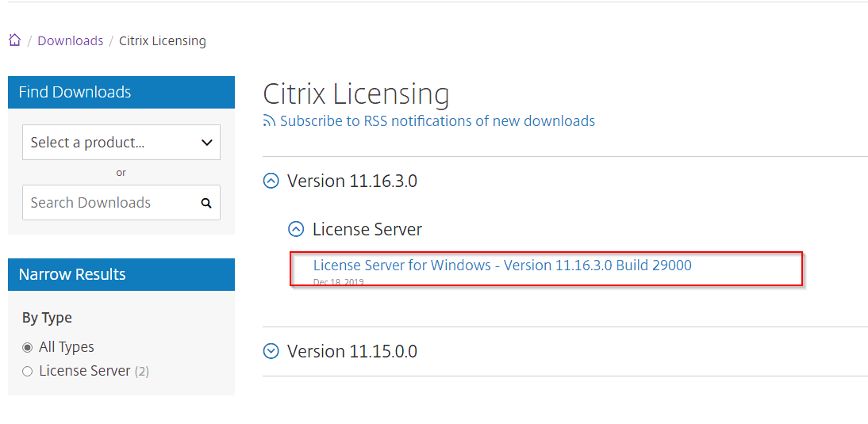868x424 pixels.
Task: Click the Version 11.16.3.0 heading text
Action: tap(352, 181)
